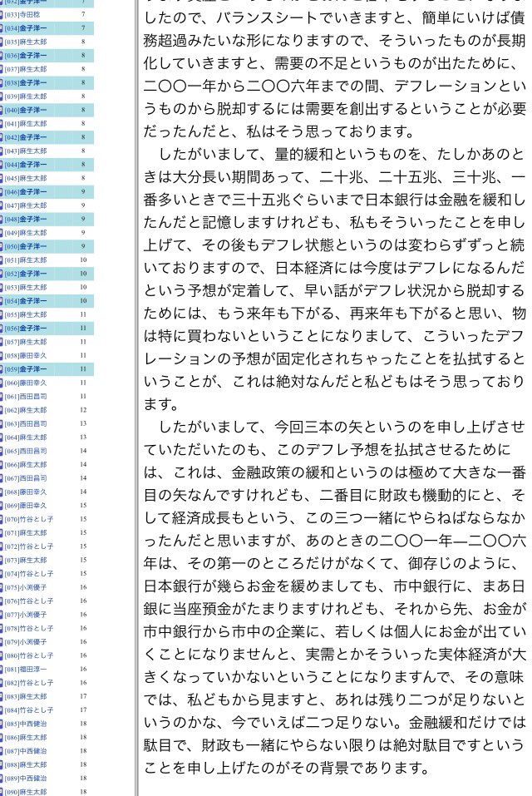
Task: Open speech [054]金子洋一
Action: [x=26, y=301]
